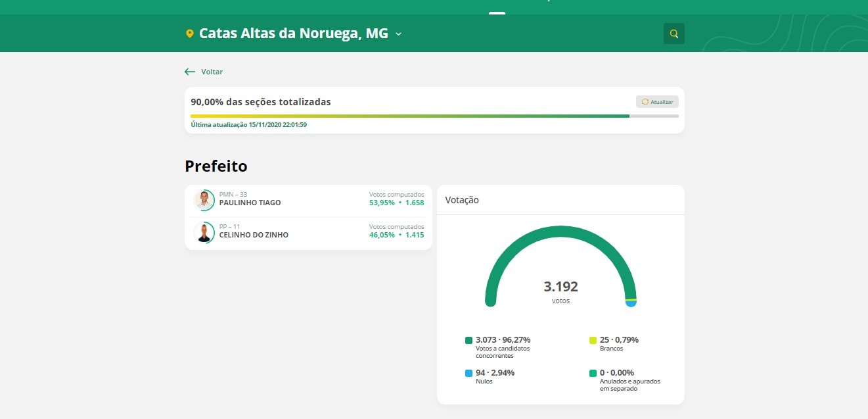Screen dimensions: 868x419
Task: Open Paulinho Tiago's candidate photo
Action: tap(205, 199)
